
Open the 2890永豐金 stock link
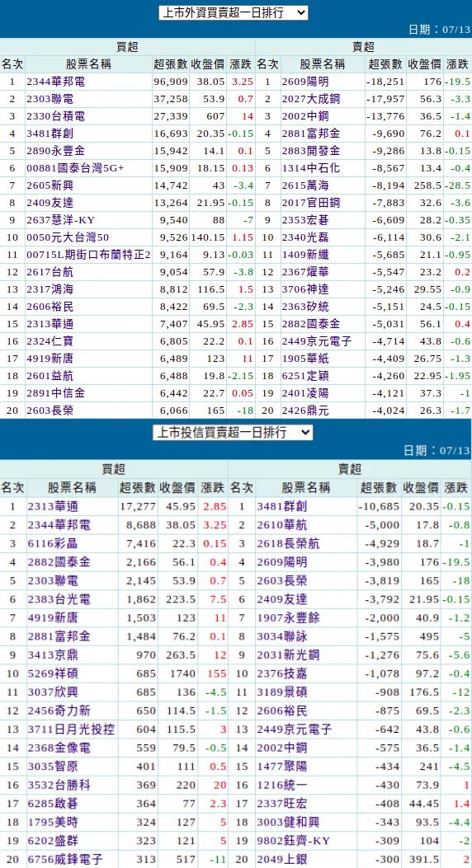point(55,151)
